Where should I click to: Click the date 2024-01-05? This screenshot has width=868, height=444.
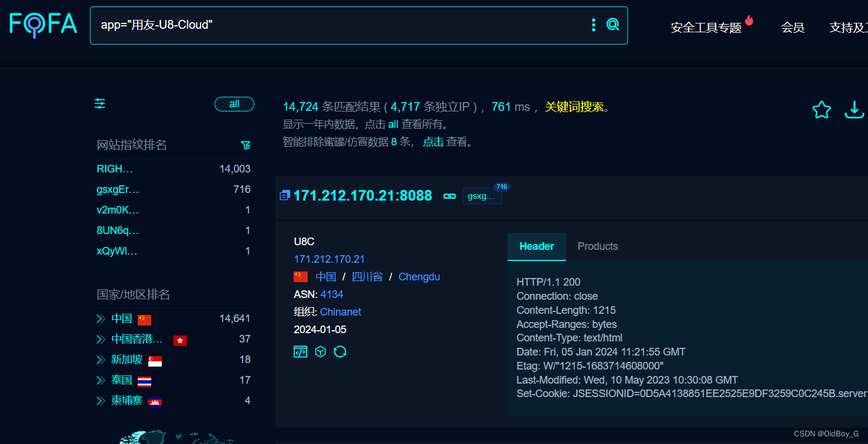pos(320,330)
